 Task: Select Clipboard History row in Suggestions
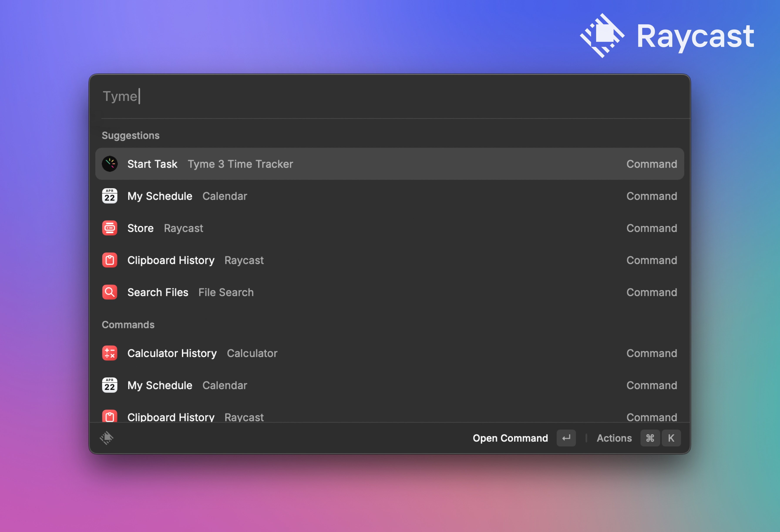click(390, 260)
